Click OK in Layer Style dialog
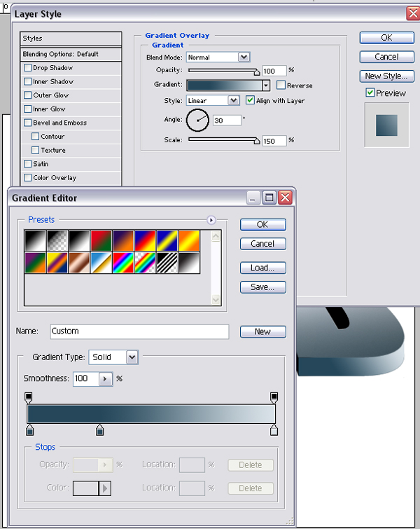Image resolution: width=420 pixels, height=529 pixels. [386, 38]
